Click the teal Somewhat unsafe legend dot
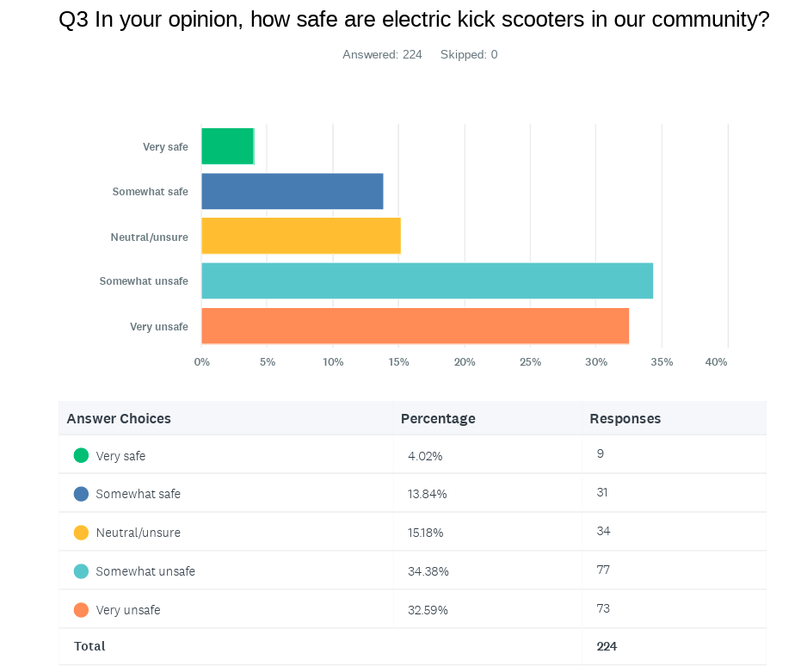 pos(82,571)
